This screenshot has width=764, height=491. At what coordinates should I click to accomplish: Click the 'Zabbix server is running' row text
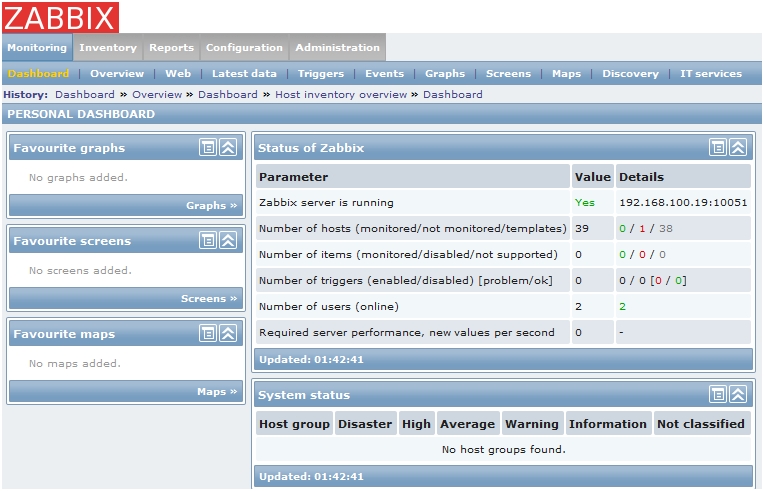(x=326, y=203)
